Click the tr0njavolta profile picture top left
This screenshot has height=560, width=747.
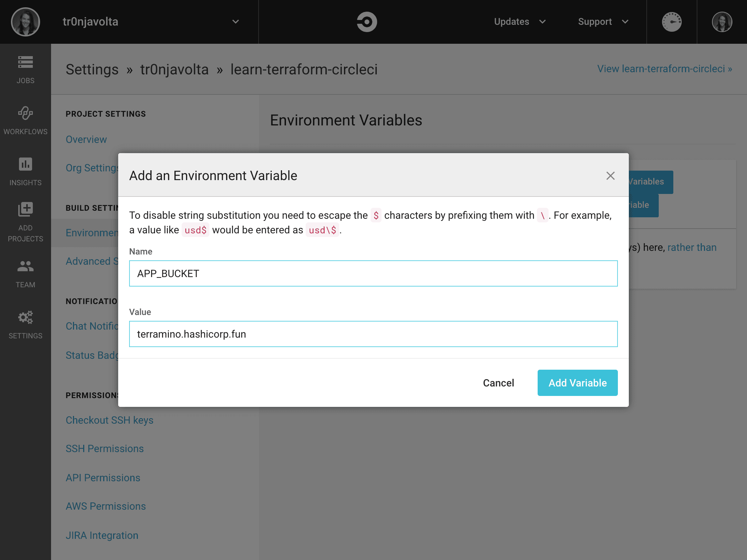[x=25, y=22]
